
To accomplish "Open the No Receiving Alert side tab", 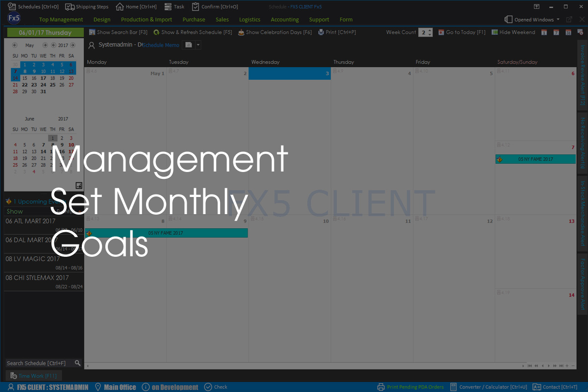I will (x=583, y=143).
